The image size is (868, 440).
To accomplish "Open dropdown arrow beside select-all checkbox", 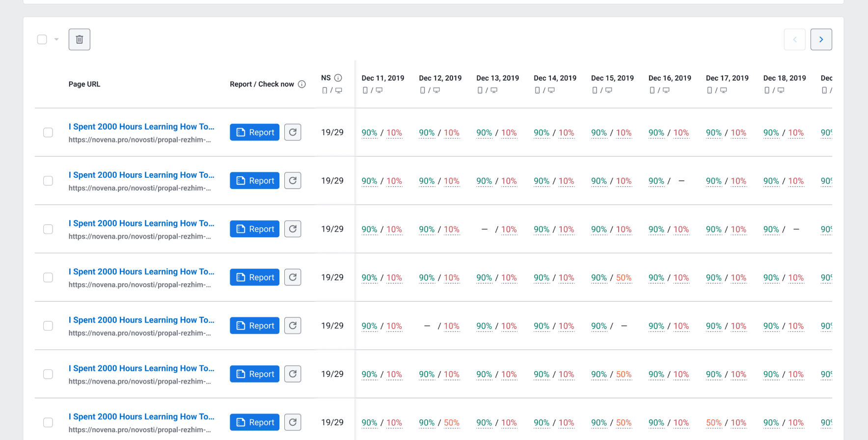I will point(56,39).
